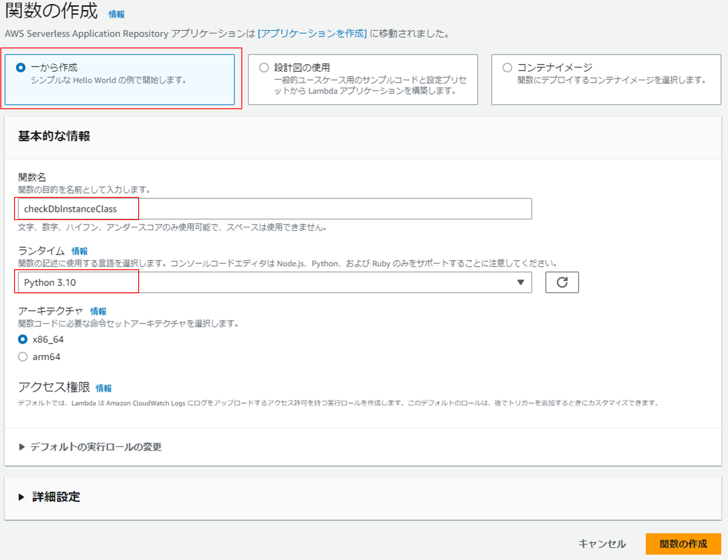The width and height of the screenshot is (728, 560).
Task: Open the ランタイム 情報 help link
Action: point(80,251)
